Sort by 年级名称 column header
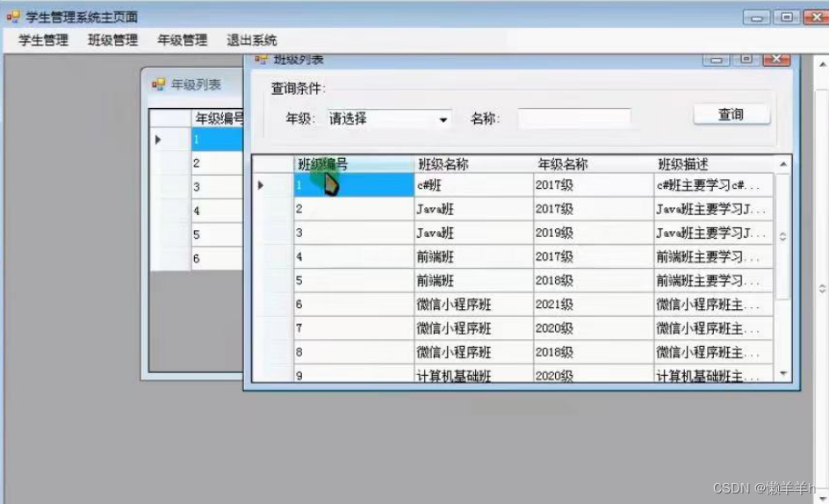 594,164
